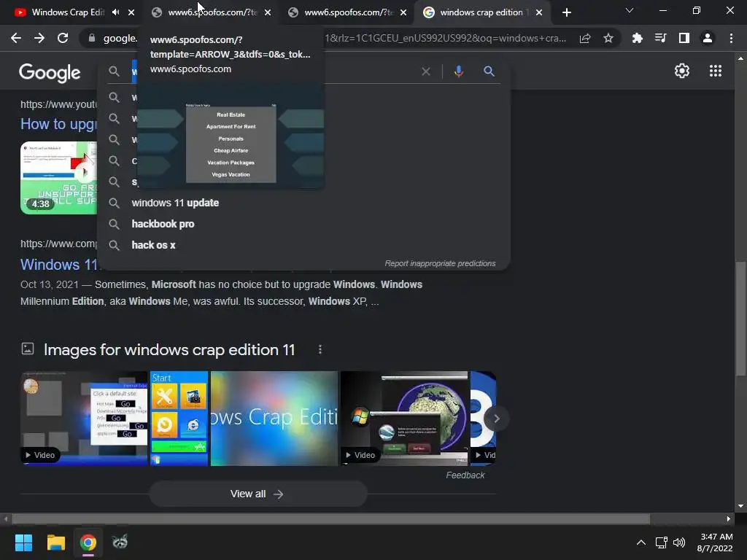Image resolution: width=747 pixels, height=560 pixels.
Task: Go forward to the next page
Action: [x=39, y=38]
